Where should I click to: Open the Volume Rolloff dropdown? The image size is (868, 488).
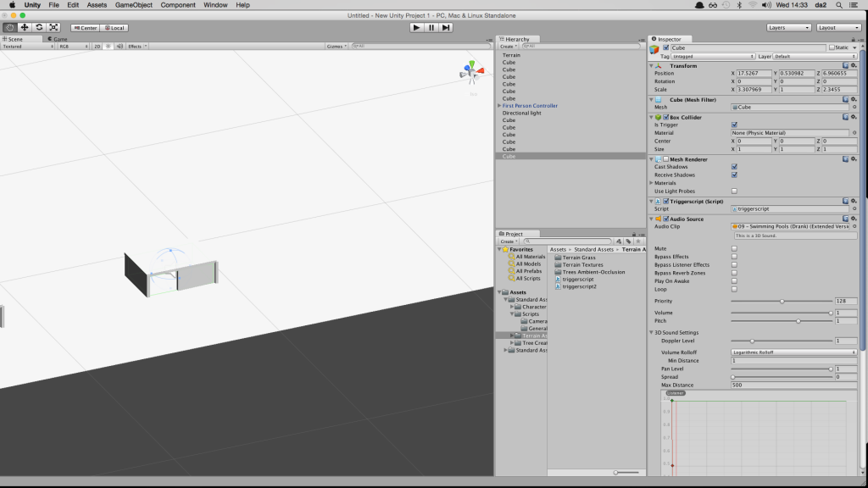(x=793, y=351)
